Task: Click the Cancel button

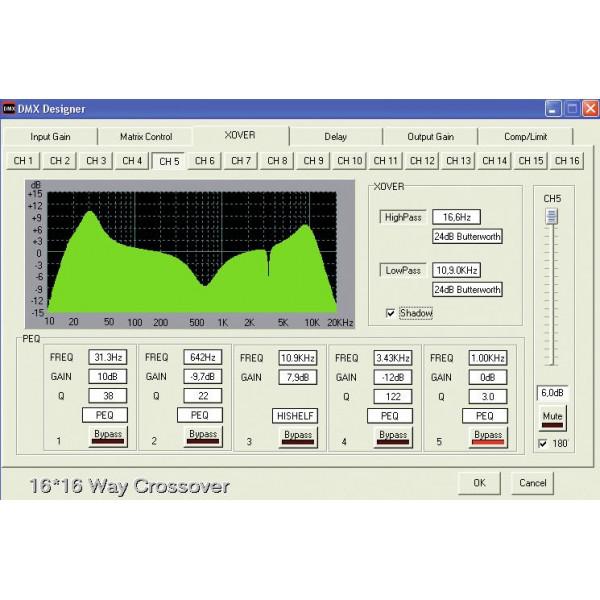Action: pyautogui.click(x=530, y=483)
